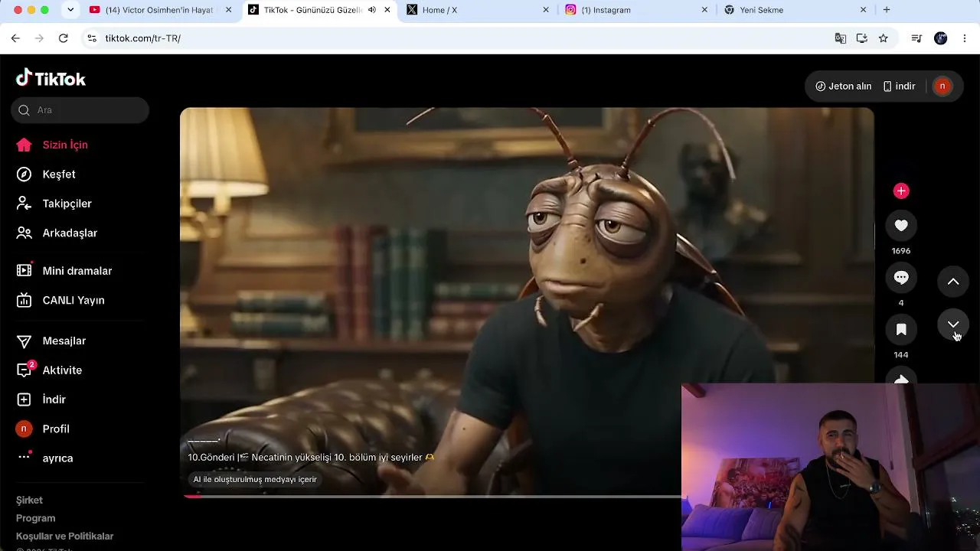Close the TikTok tab

pyautogui.click(x=387, y=10)
